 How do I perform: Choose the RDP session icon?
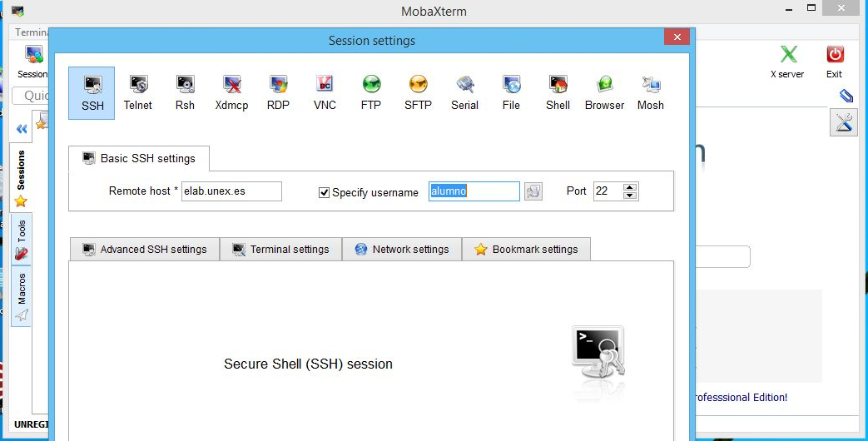[x=278, y=92]
